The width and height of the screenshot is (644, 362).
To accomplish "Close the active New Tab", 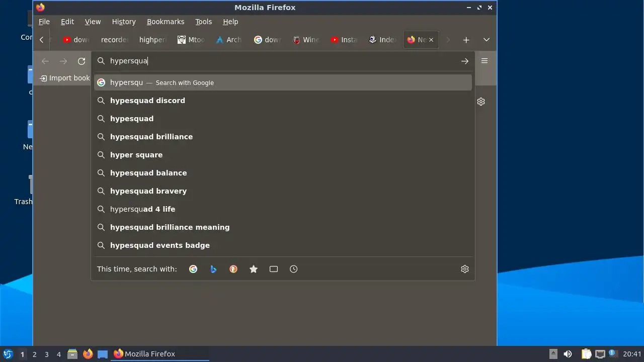I will tap(431, 40).
